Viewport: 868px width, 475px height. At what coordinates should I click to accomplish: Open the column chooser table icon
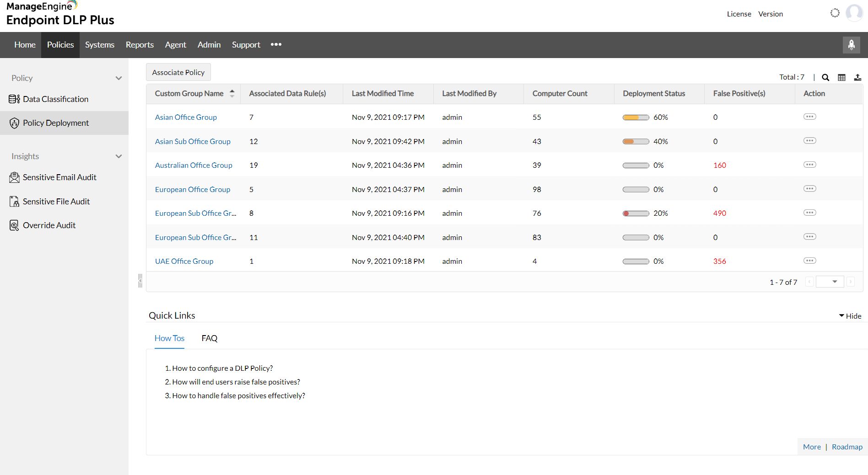(841, 77)
